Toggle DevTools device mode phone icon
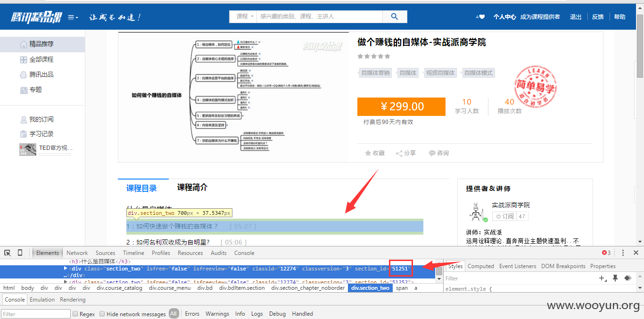 (x=20, y=253)
